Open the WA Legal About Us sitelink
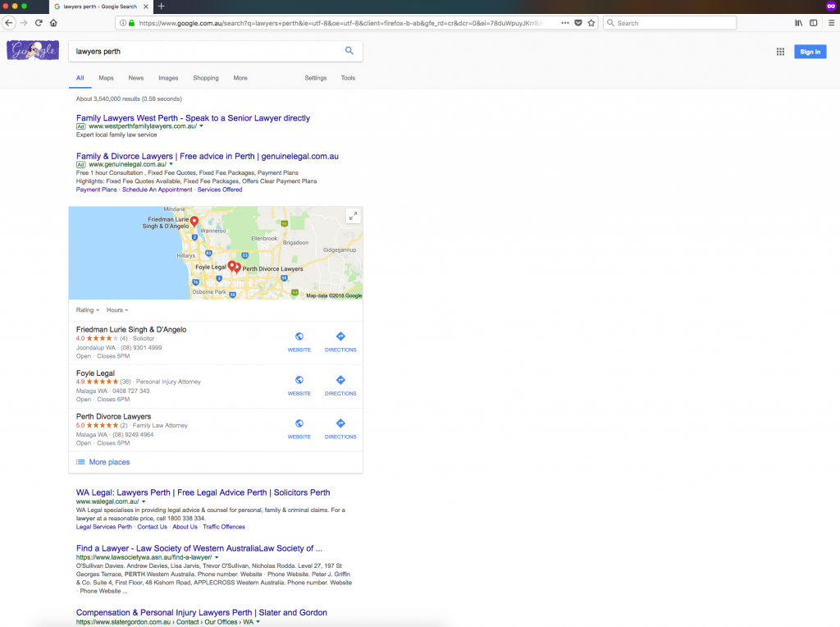Screen dimensions: 840x627 [185, 527]
